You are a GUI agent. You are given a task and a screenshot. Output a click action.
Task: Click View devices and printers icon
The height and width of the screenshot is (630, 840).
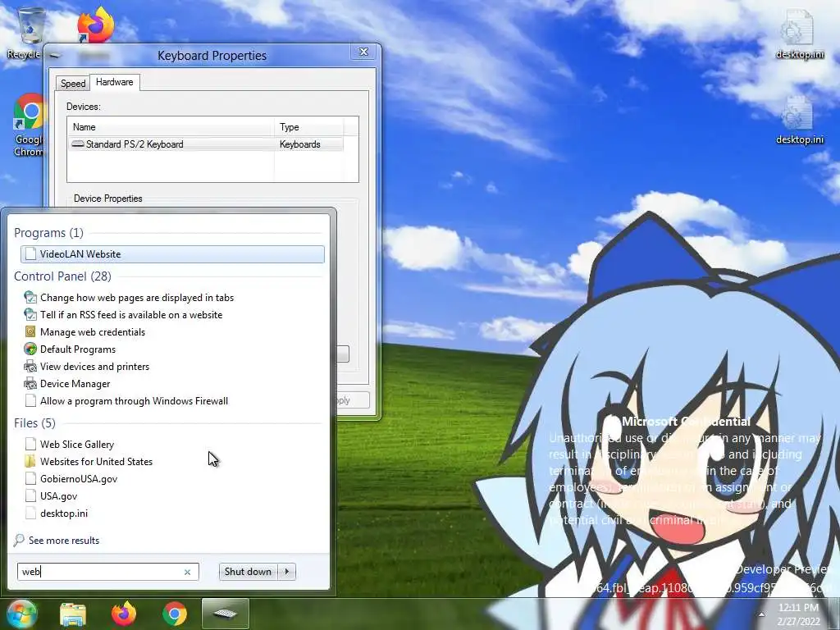(x=30, y=367)
